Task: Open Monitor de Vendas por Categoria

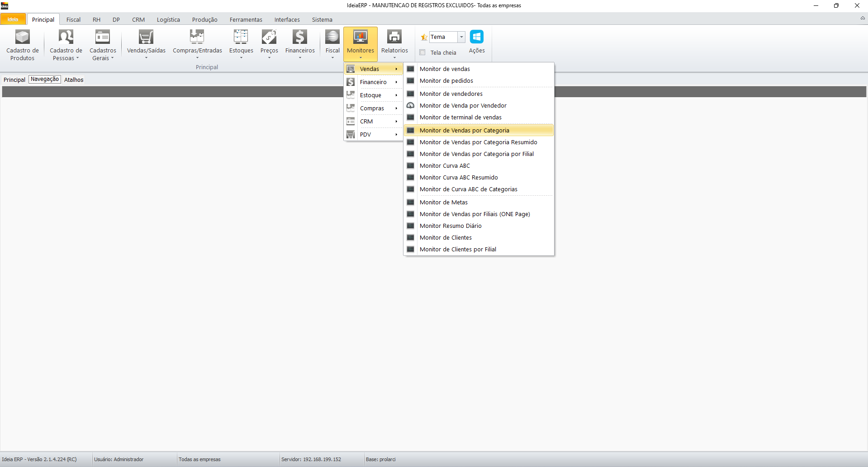Action: click(464, 131)
